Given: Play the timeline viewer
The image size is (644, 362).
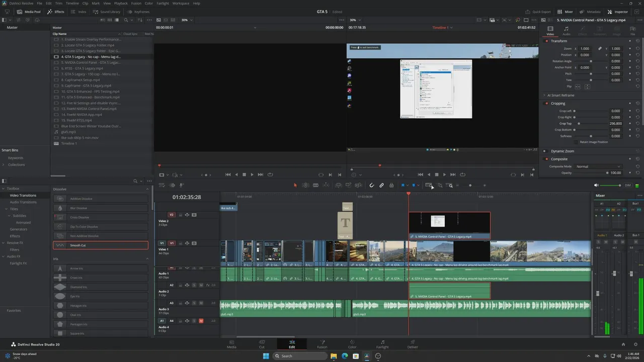Looking at the screenshot, I should [x=444, y=174].
